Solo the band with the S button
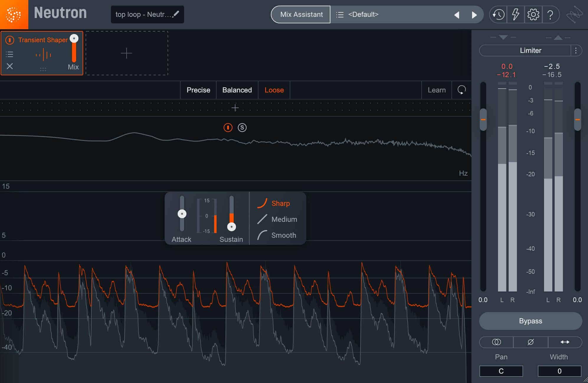Viewport: 588px width, 383px height. pyautogui.click(x=242, y=128)
